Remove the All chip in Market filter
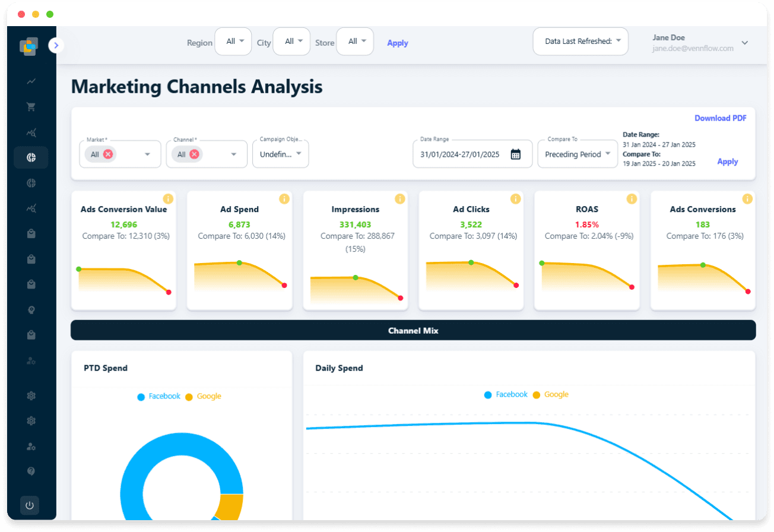The height and width of the screenshot is (532, 774). click(x=108, y=154)
